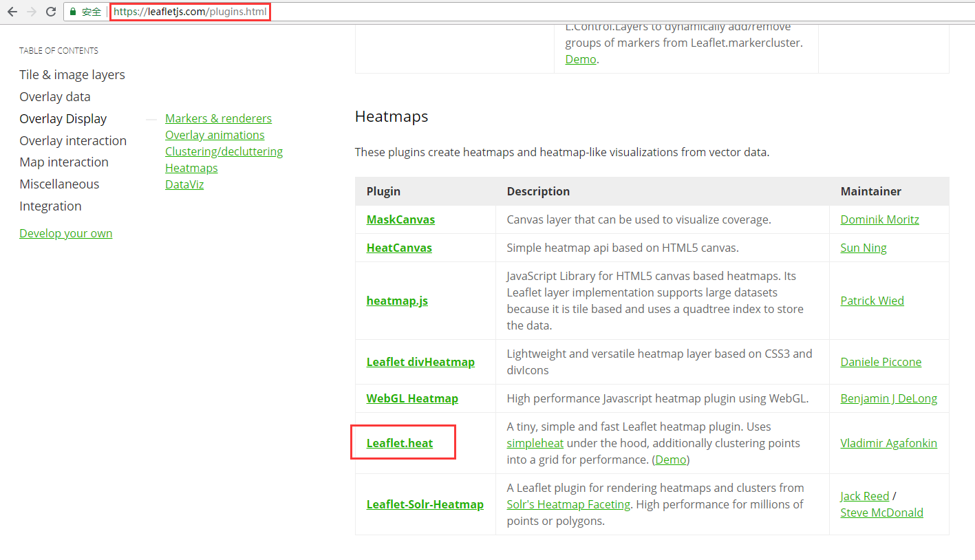Jump to the DataViz subsection
975x560 pixels.
click(x=184, y=184)
